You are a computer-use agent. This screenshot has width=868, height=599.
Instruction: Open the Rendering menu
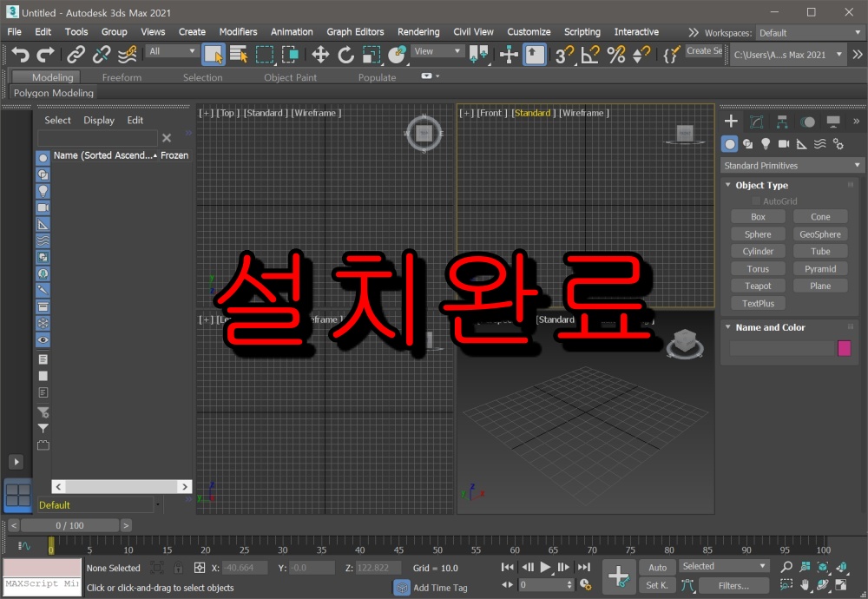point(418,31)
